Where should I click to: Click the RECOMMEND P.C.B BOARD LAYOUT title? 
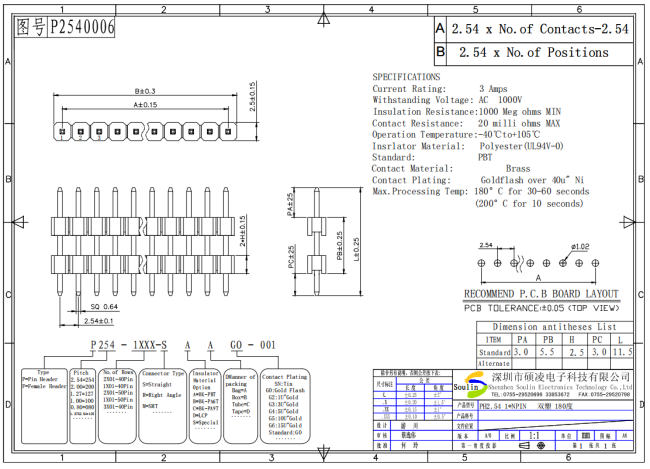[540, 295]
